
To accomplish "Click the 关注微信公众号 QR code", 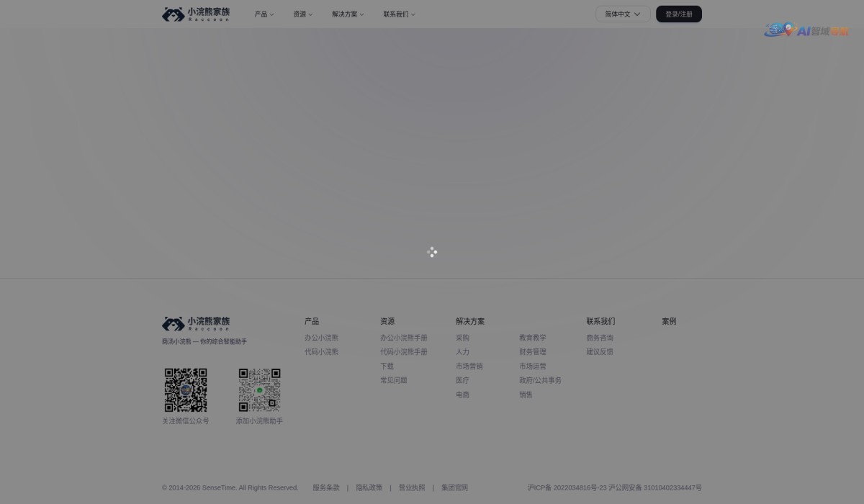I will 186,390.
